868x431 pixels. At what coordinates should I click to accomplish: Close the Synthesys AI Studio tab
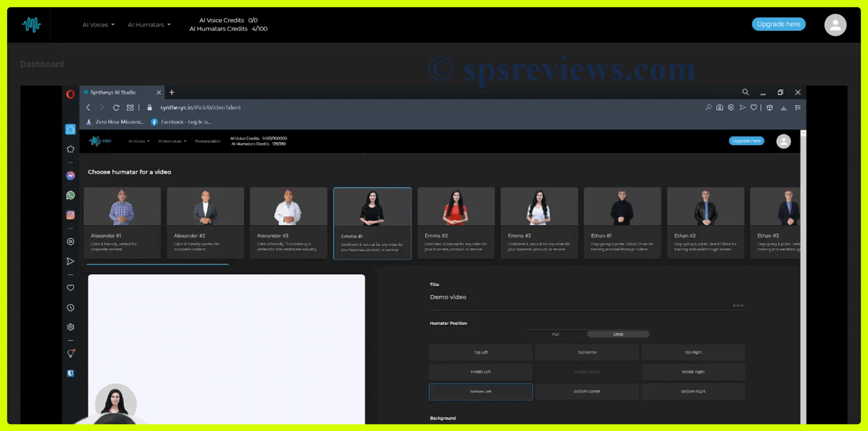(158, 92)
